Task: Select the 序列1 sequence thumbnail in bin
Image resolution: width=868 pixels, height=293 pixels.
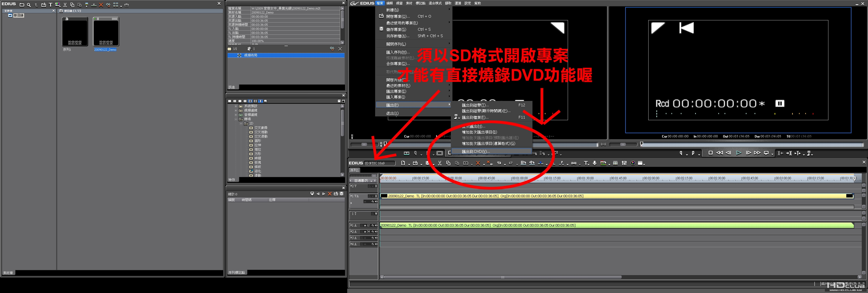Action: 75,31
